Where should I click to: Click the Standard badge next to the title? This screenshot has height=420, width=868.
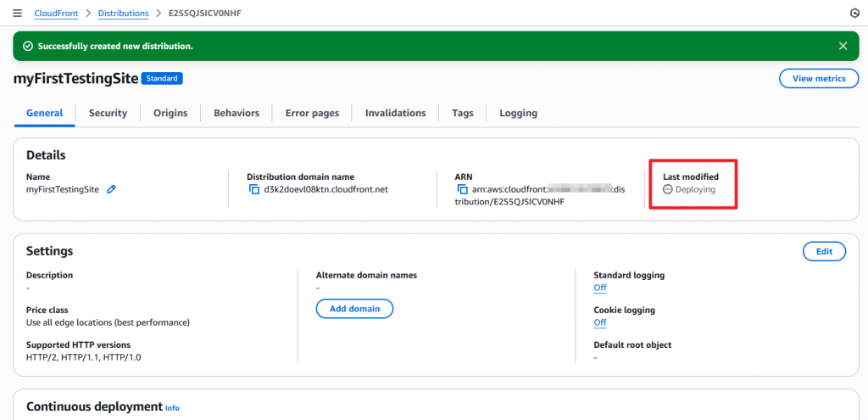point(162,79)
